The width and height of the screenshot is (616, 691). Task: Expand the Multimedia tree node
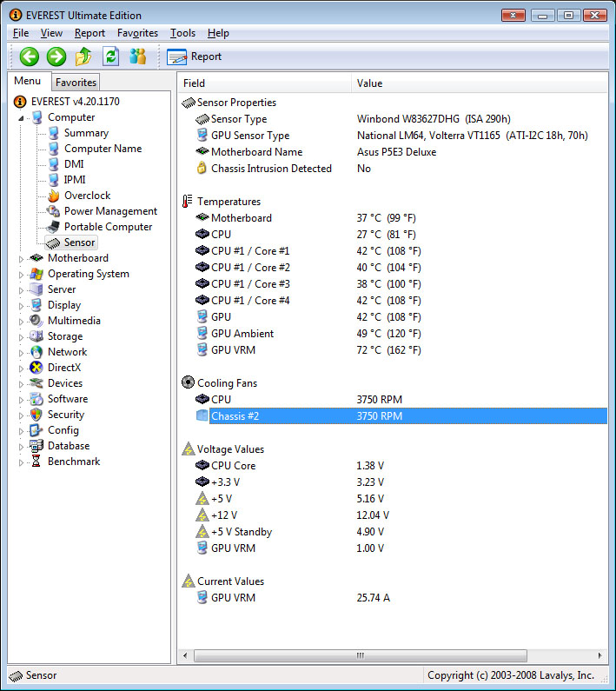tap(21, 322)
